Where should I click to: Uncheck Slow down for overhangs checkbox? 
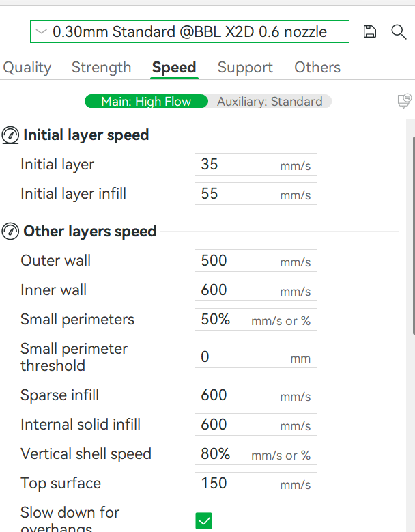tap(204, 520)
